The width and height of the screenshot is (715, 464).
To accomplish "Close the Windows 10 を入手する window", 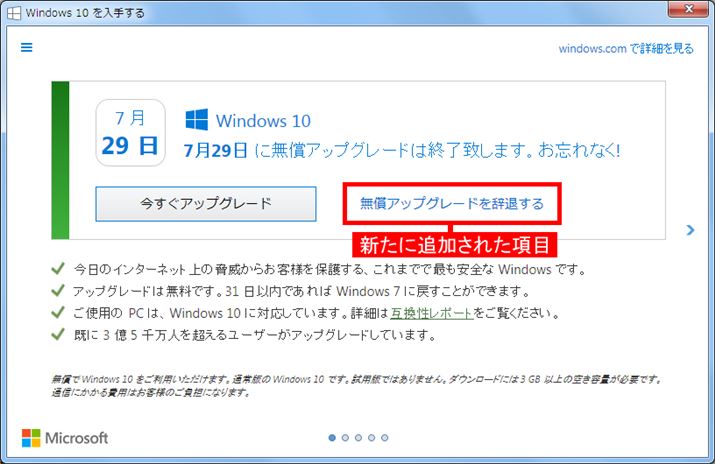I will pos(689,9).
